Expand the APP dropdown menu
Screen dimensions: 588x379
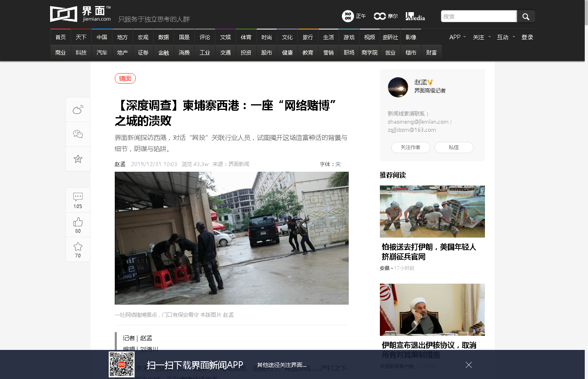(x=457, y=37)
